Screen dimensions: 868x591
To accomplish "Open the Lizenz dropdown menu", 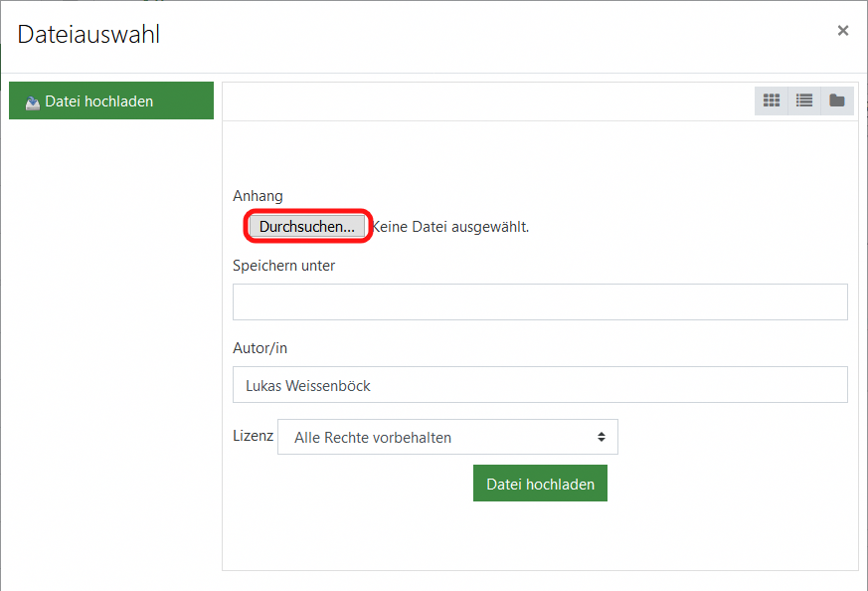I will tap(447, 437).
